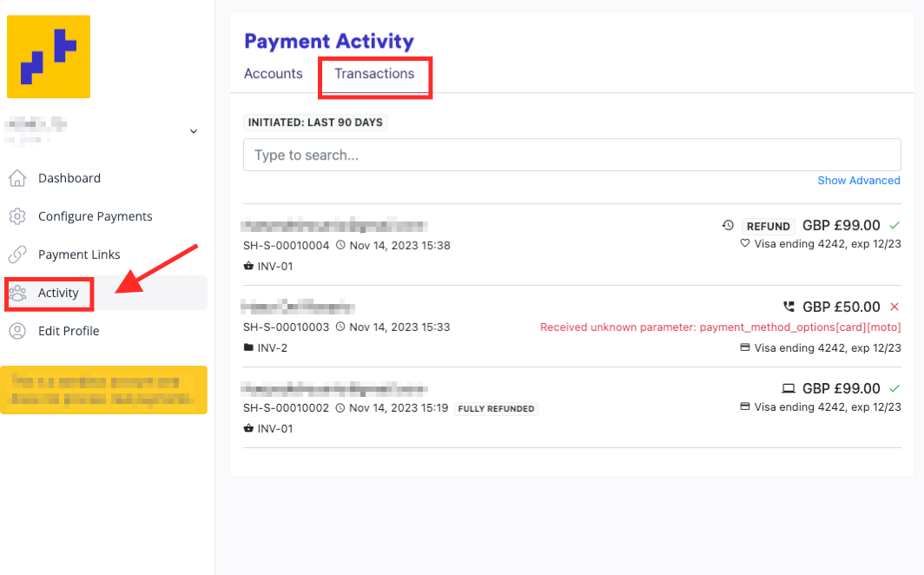Click the Show Advanced link
The image size is (924, 575).
pos(859,181)
